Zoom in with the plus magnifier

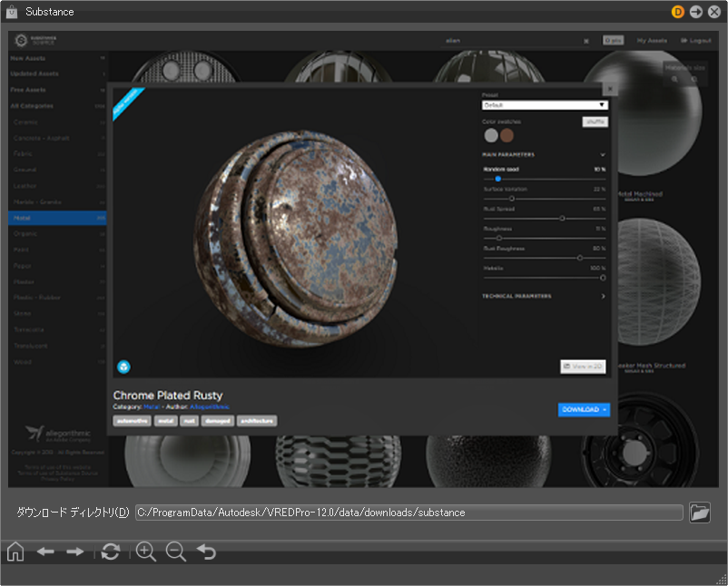click(x=146, y=552)
